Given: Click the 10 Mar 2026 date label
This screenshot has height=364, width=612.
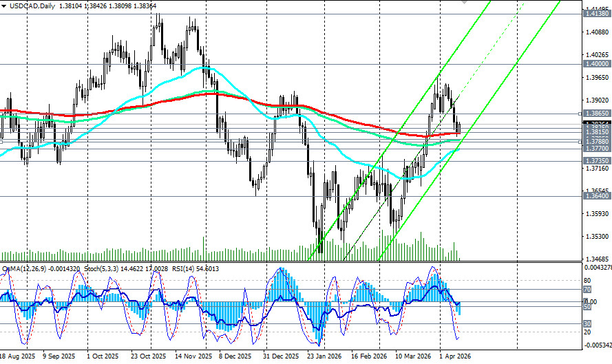Looking at the screenshot, I should [413, 356].
